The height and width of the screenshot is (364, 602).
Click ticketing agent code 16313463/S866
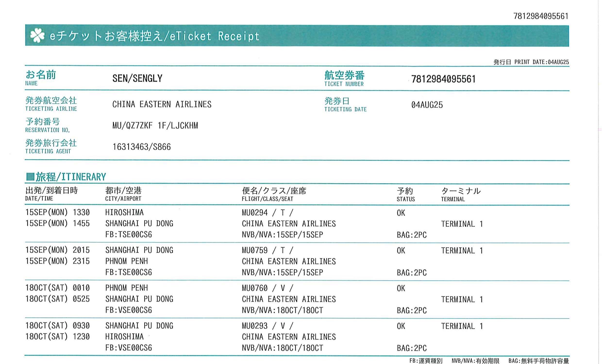(142, 147)
